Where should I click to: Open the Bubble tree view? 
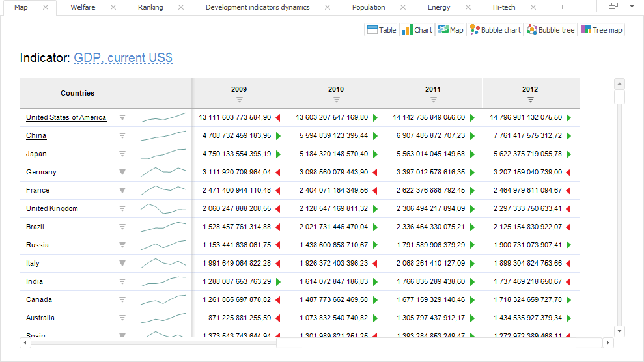click(551, 30)
